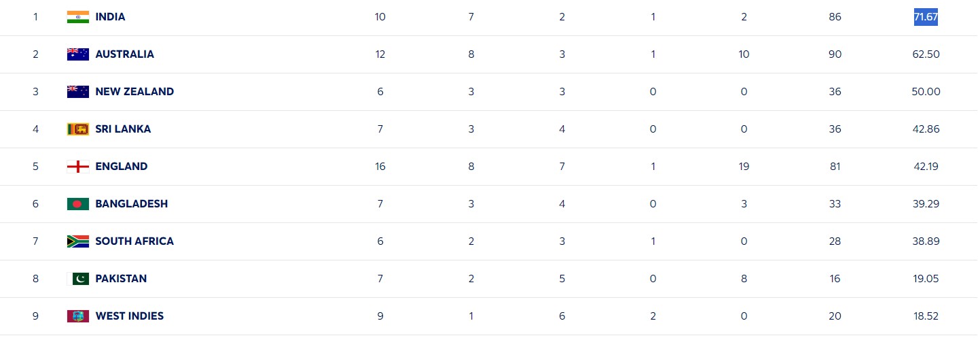Viewport: 980px width, 338px height.
Task: Click the West Indies flag icon
Action: 78,316
